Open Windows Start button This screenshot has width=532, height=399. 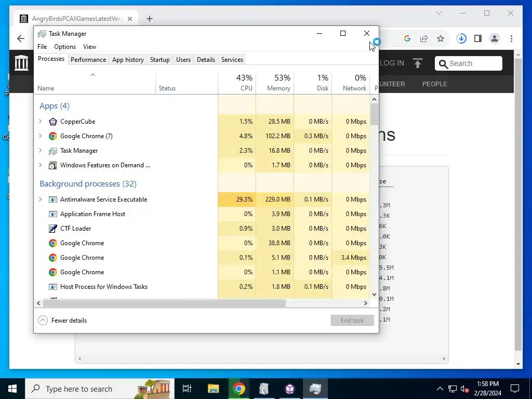[12, 389]
